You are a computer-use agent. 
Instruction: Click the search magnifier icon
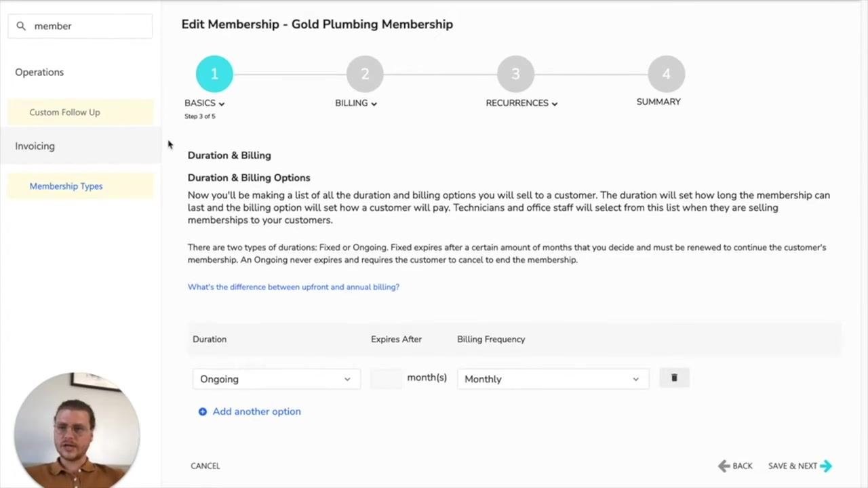click(x=21, y=26)
